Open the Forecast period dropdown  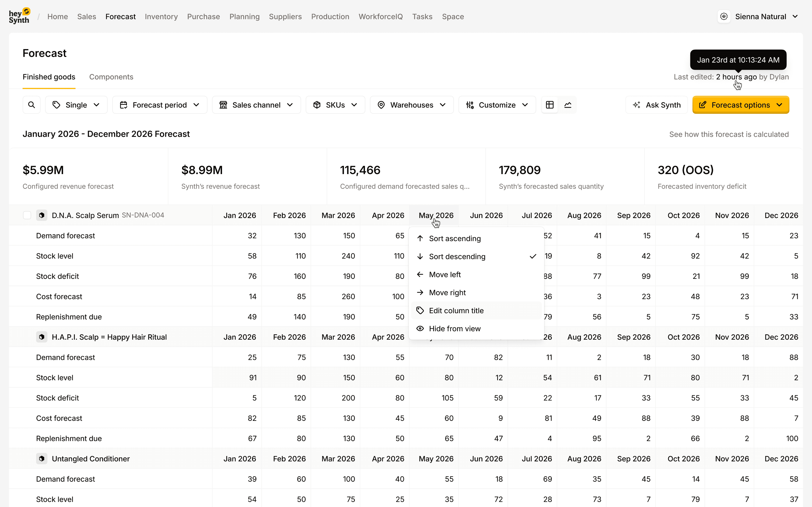tap(160, 105)
